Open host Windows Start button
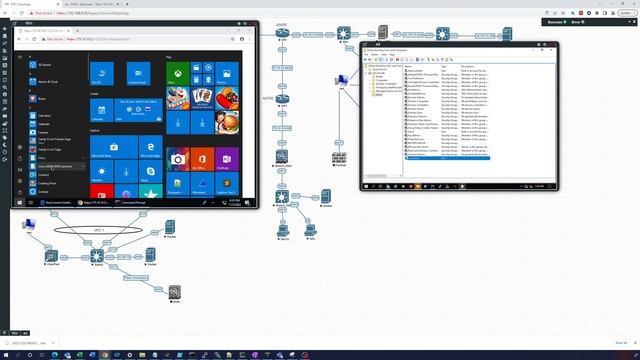Image resolution: width=640 pixels, height=360 pixels. point(6,355)
